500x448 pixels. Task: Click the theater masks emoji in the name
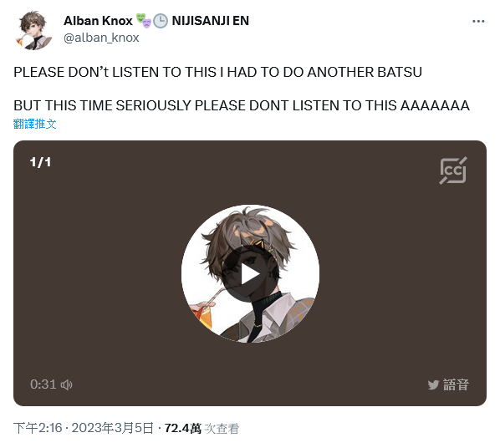[x=144, y=21]
